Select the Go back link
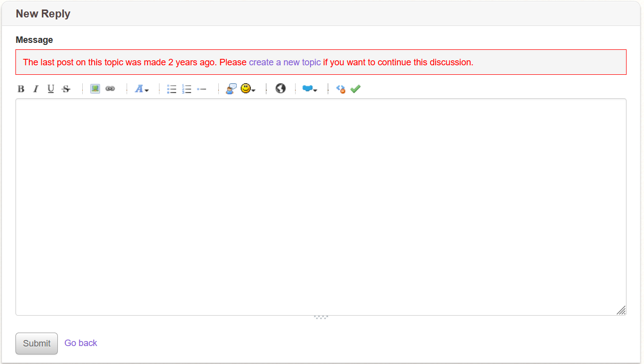 pos(80,343)
